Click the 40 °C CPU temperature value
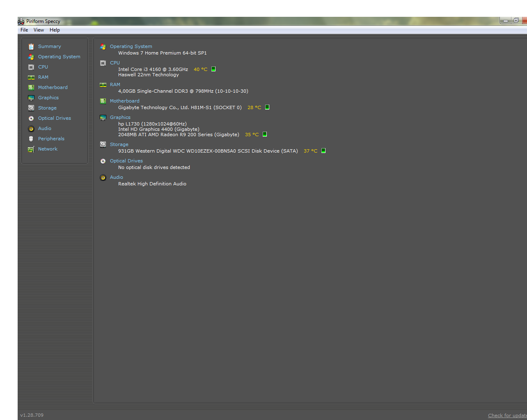This screenshot has width=527, height=420. point(201,69)
